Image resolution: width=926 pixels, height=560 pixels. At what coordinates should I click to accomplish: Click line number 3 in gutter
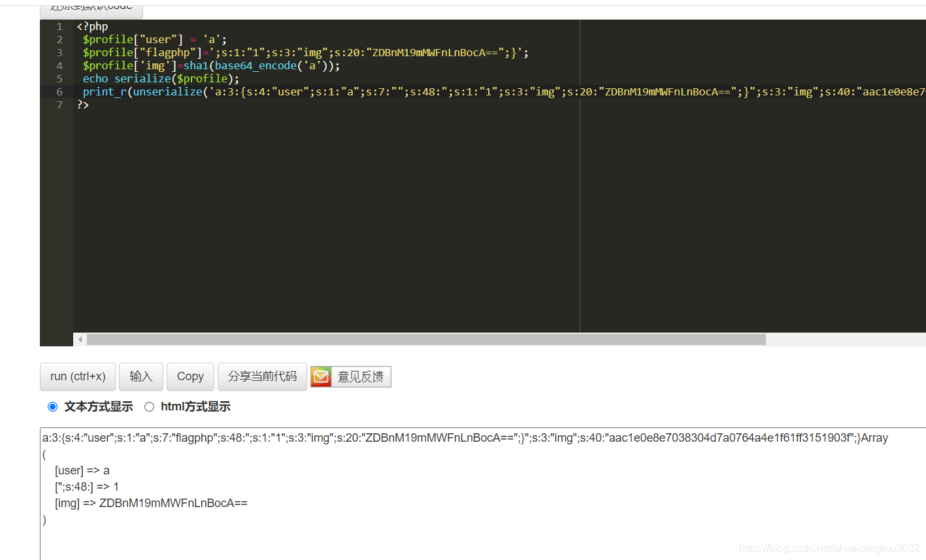click(x=59, y=53)
